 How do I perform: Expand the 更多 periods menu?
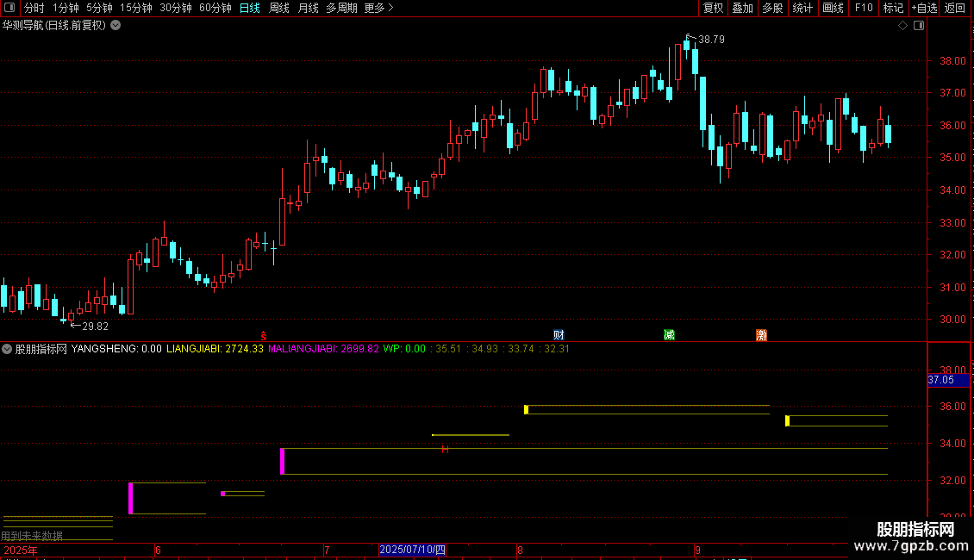(378, 8)
